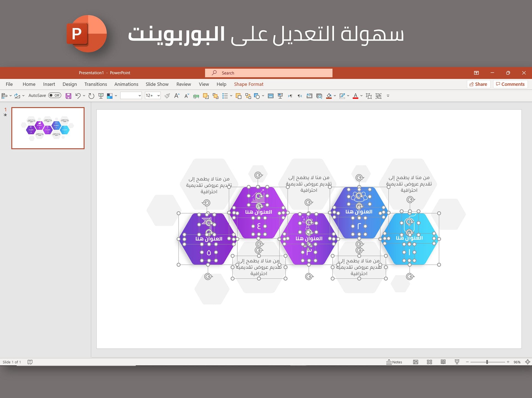Click the merge shapes squares icon
This screenshot has height=398, width=532.
248,96
